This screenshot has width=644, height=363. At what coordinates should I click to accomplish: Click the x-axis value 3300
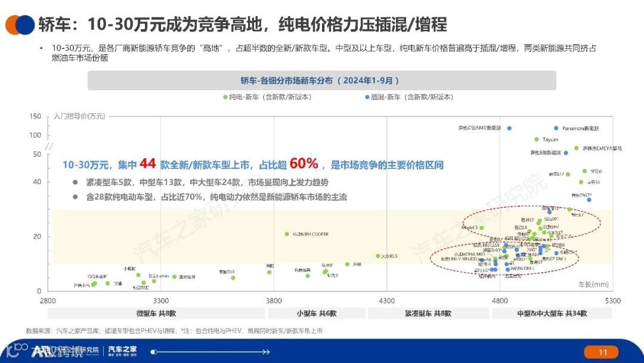pyautogui.click(x=160, y=301)
